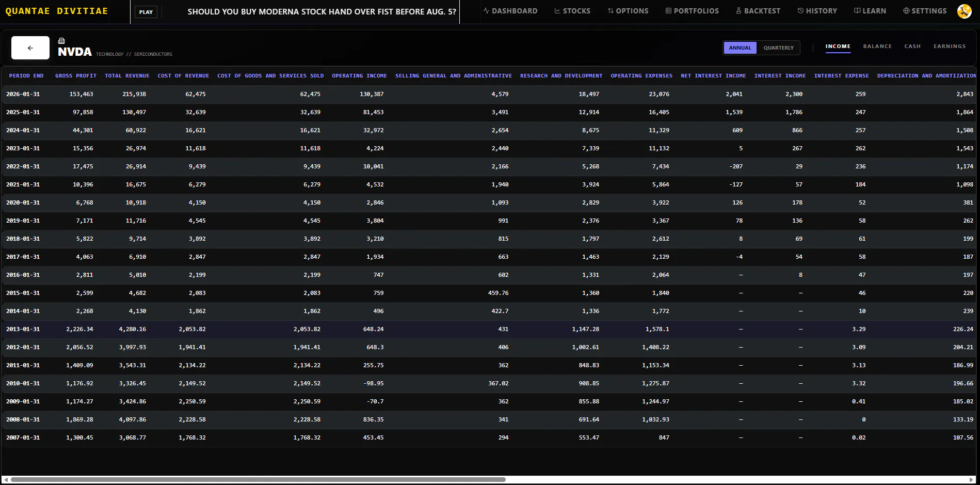980x485 pixels.
Task: Open Settings page
Action: coord(925,11)
